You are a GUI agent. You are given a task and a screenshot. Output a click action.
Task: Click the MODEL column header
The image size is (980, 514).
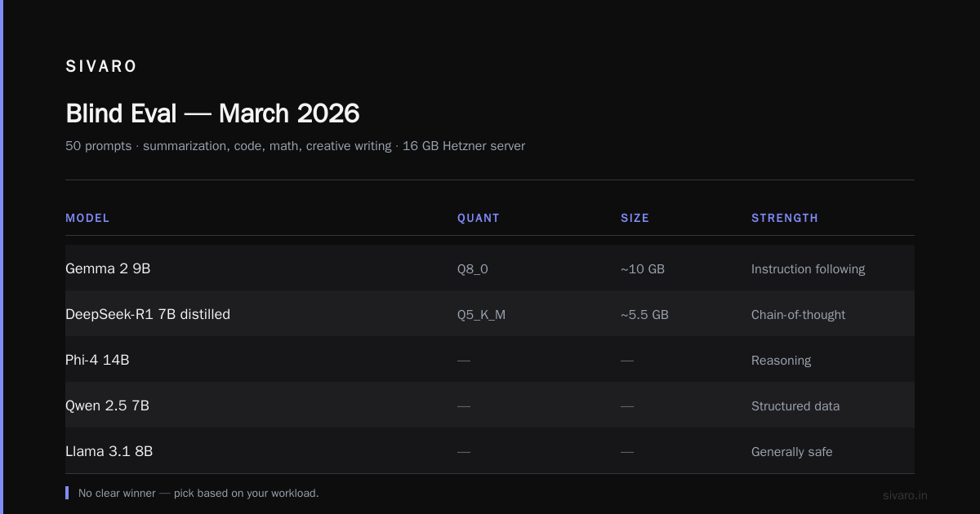(87, 218)
